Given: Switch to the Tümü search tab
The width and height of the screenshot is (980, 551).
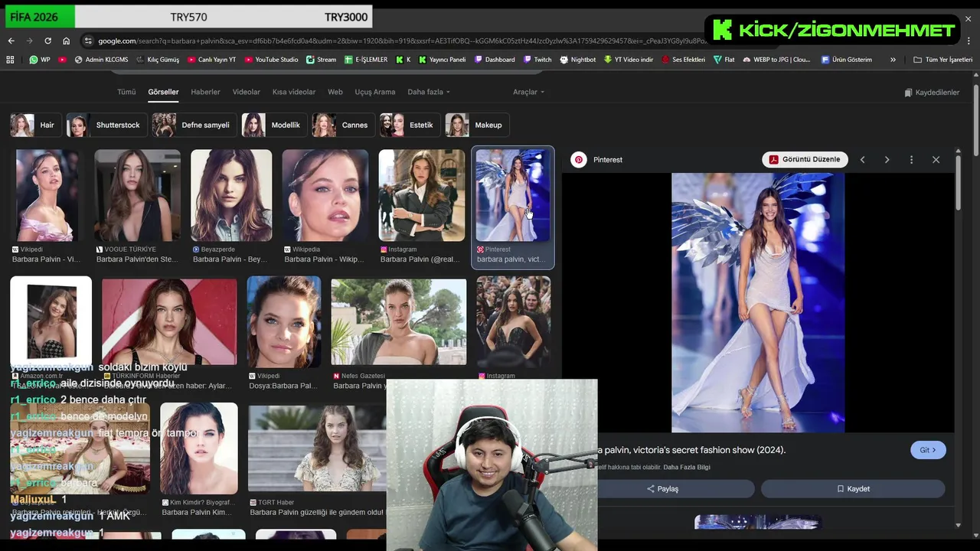Looking at the screenshot, I should (126, 92).
